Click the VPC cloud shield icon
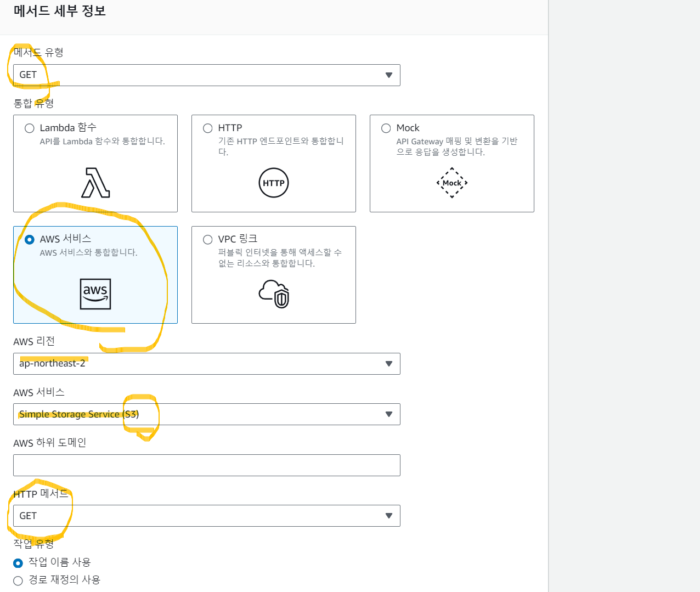700x592 pixels. point(274,294)
